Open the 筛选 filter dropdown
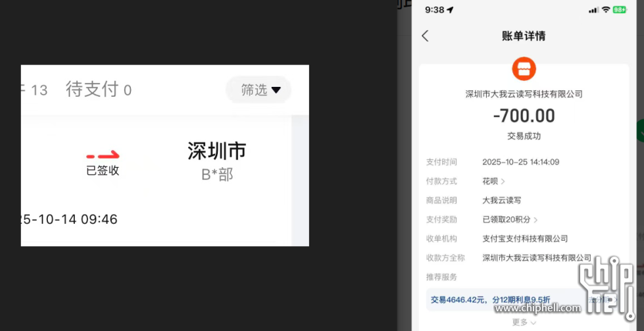The height and width of the screenshot is (331, 644). click(x=260, y=90)
